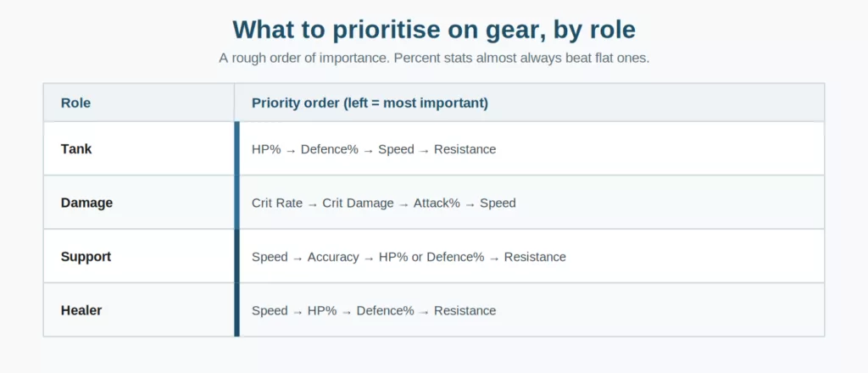Image resolution: width=868 pixels, height=373 pixels.
Task: Click the Priority order column header
Action: (x=370, y=103)
